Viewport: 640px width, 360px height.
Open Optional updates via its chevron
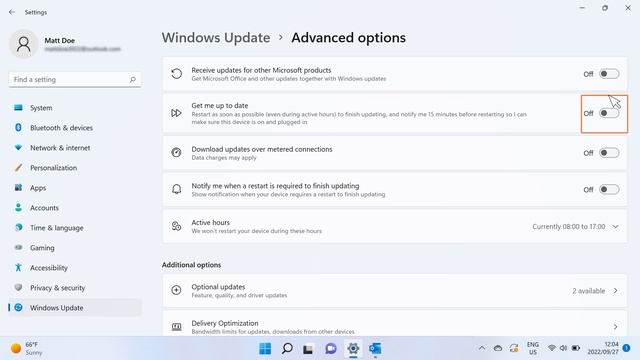(616, 291)
